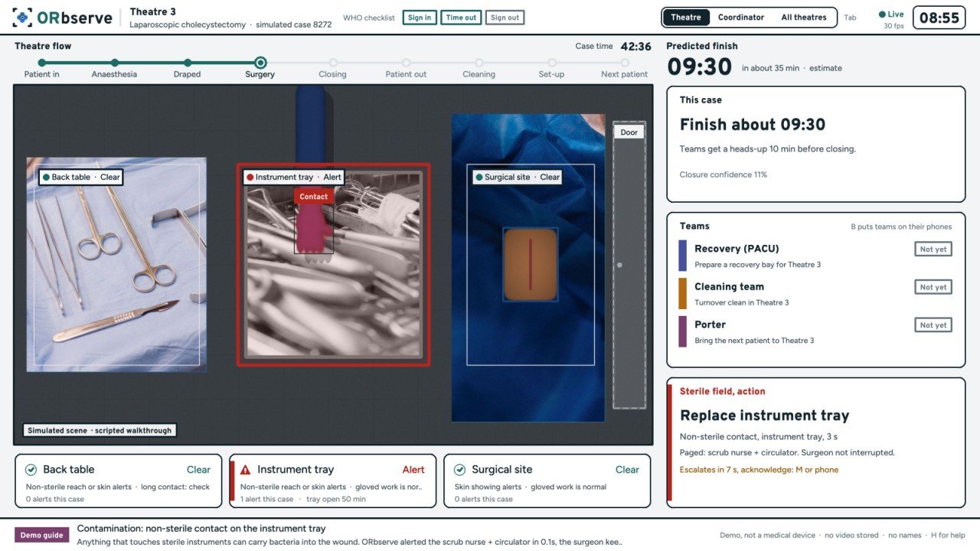Jump to the Set-up flow step

551,68
